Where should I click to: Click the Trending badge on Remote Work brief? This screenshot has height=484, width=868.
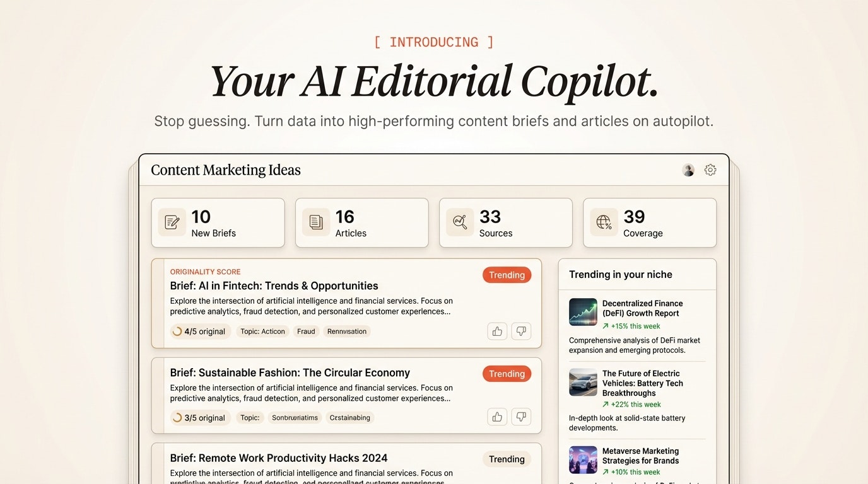[x=507, y=459]
